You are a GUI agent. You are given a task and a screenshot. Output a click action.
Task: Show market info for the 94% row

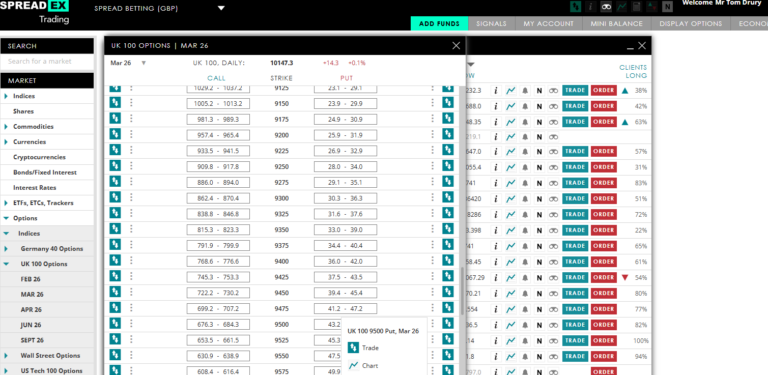tap(496, 356)
